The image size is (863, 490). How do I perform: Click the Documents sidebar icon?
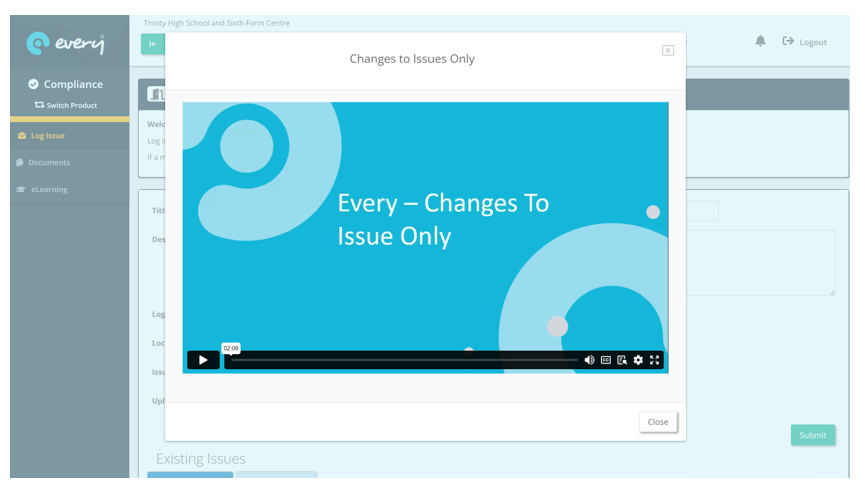(20, 162)
